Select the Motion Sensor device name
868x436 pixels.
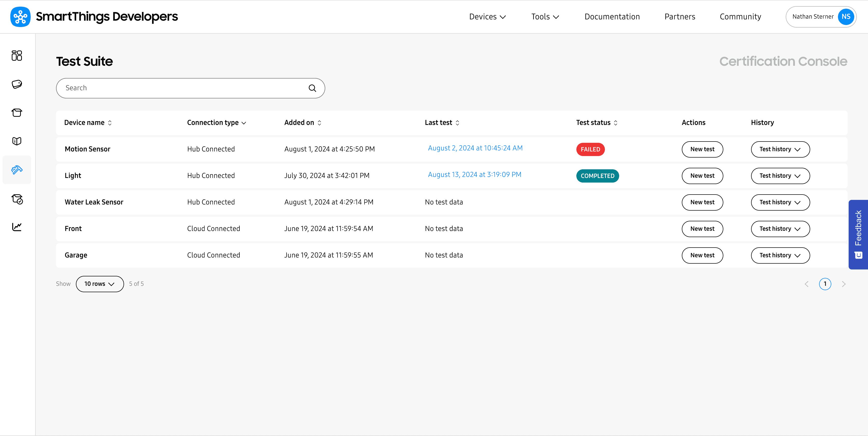click(x=88, y=149)
